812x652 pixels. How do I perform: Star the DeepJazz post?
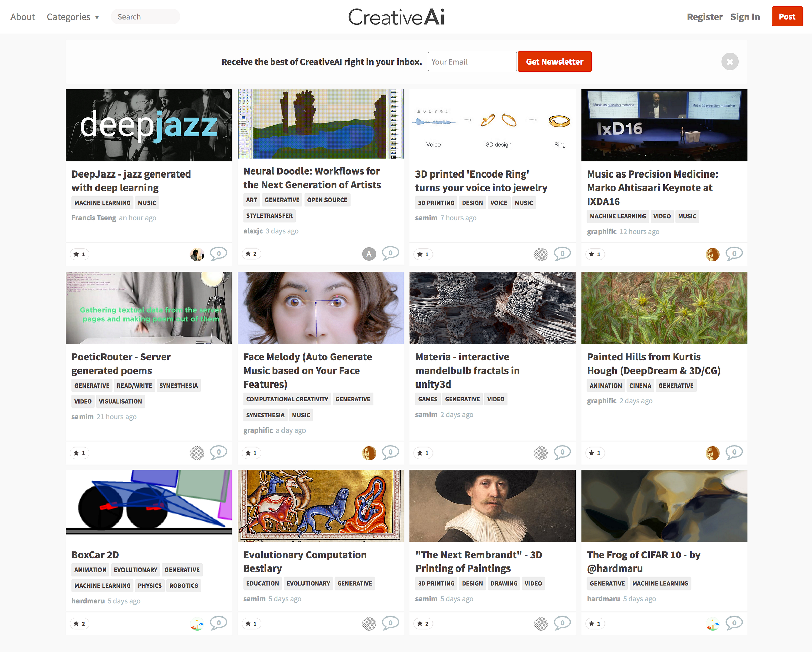tap(80, 254)
